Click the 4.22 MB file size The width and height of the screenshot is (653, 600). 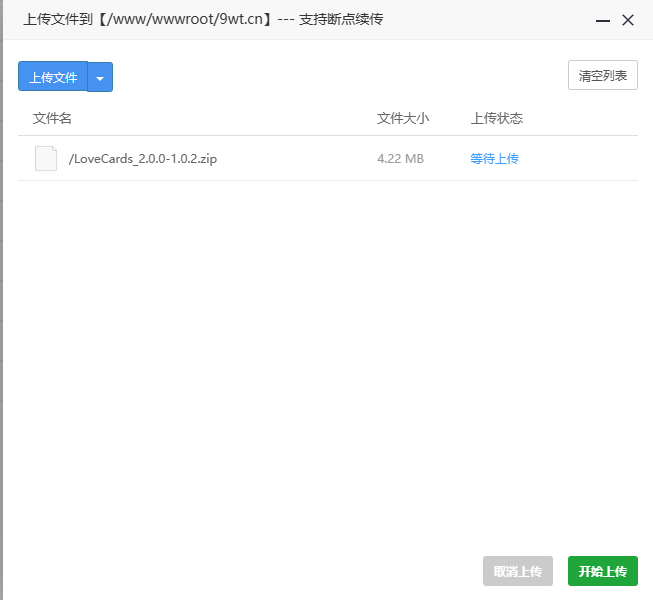pos(400,159)
